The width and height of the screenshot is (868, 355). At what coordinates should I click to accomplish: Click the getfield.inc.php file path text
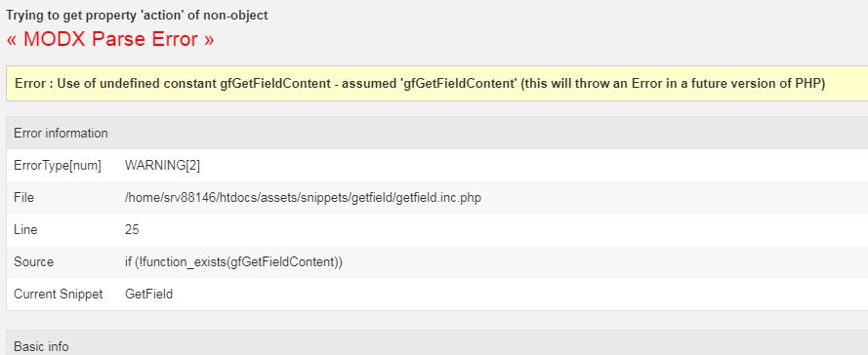(303, 197)
